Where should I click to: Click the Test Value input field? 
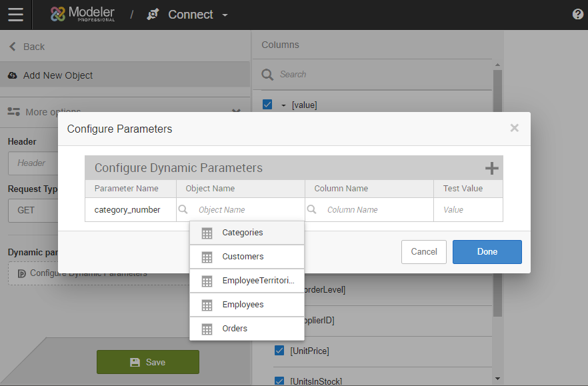(x=468, y=209)
